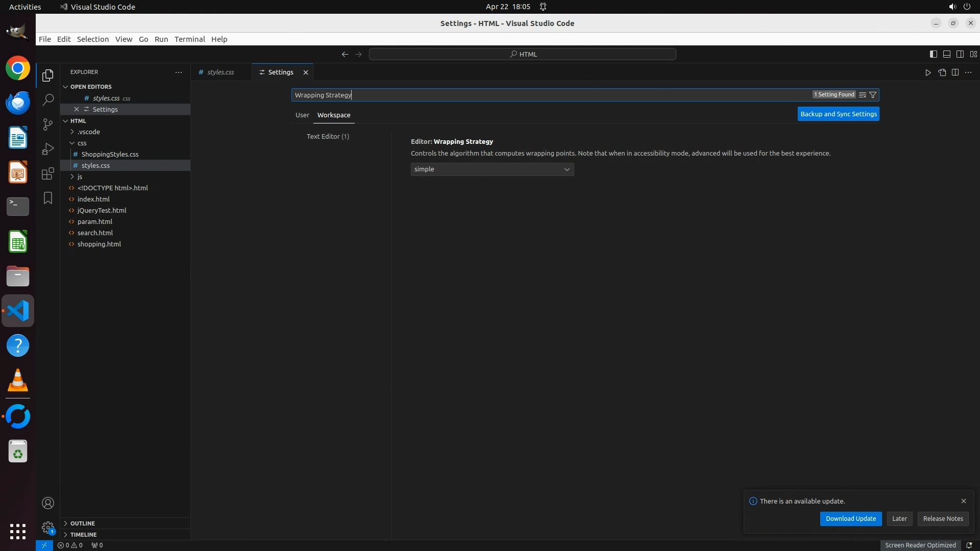Switch to the User settings tab

click(x=302, y=115)
